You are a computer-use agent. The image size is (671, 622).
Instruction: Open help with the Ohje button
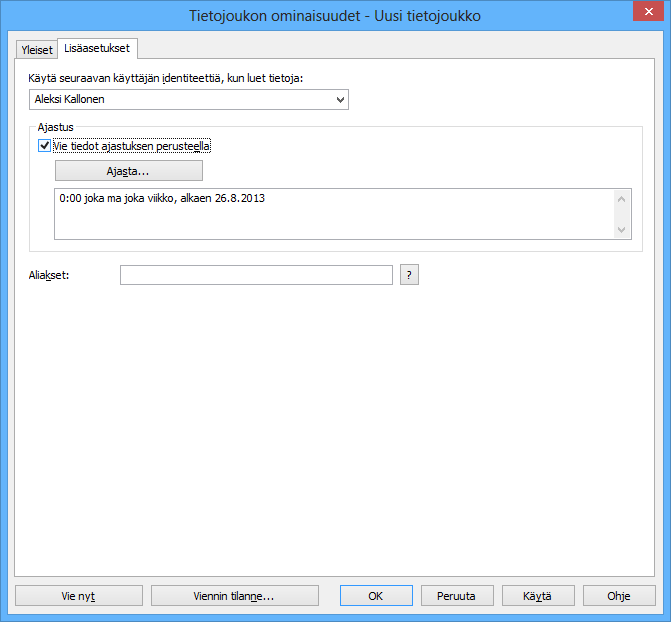coord(619,596)
